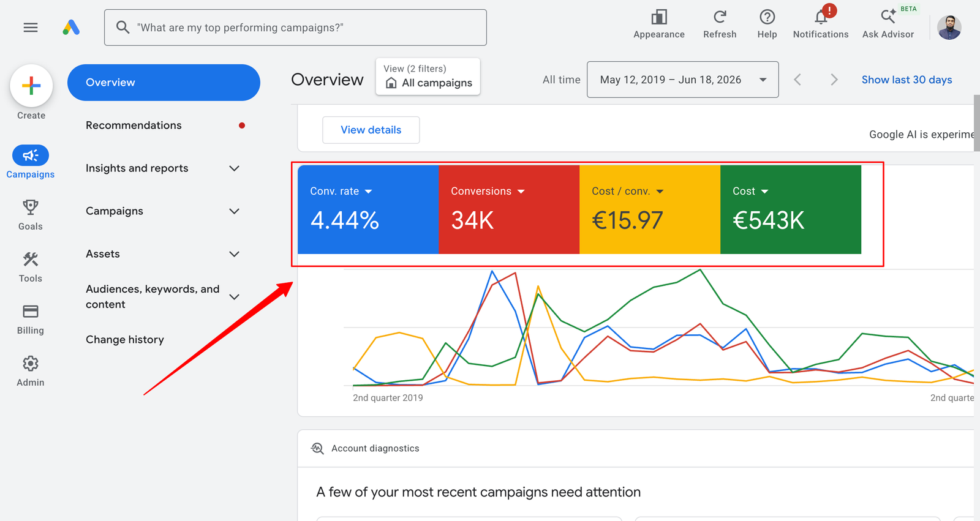Image resolution: width=980 pixels, height=521 pixels.
Task: Refresh the overview data
Action: (x=720, y=24)
